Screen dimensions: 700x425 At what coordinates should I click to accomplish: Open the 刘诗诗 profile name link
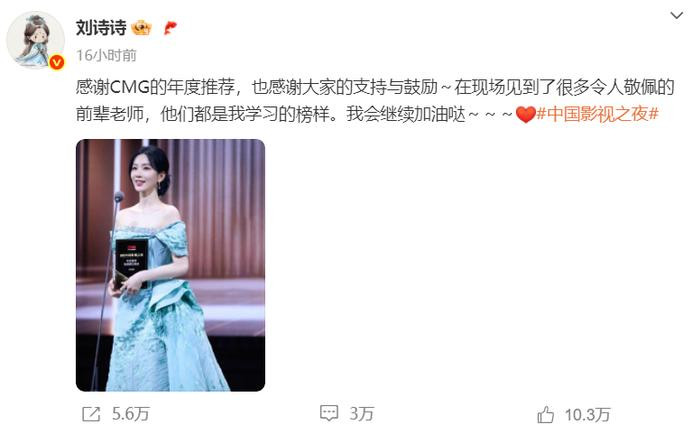point(101,28)
